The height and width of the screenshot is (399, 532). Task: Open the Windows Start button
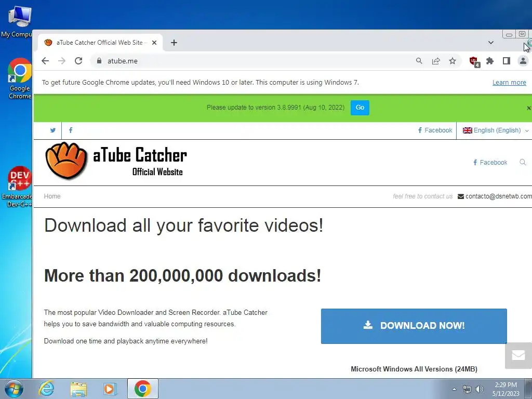pos(14,389)
